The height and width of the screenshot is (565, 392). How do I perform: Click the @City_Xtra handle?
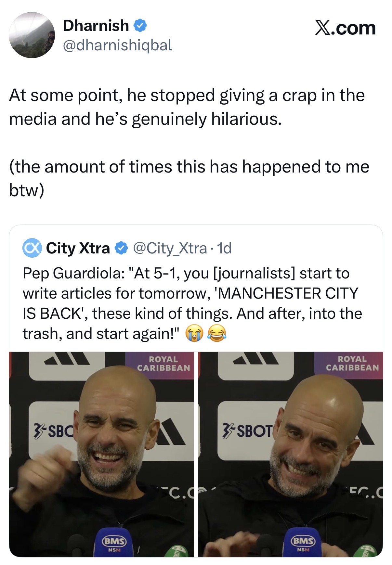pyautogui.click(x=170, y=248)
